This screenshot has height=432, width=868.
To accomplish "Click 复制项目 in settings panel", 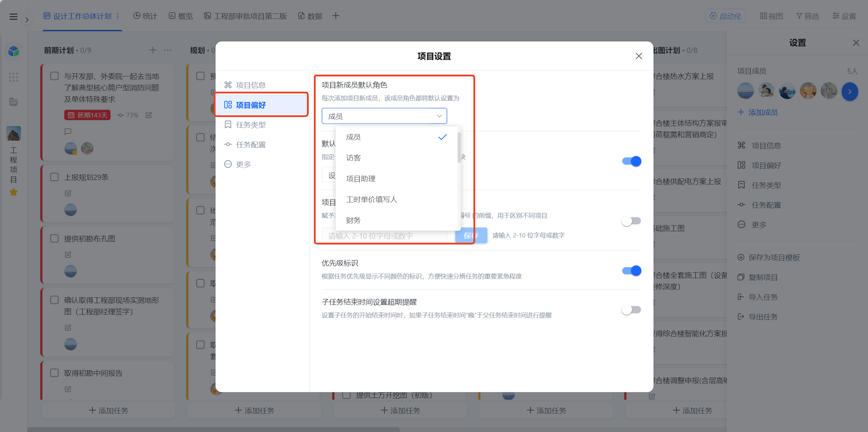I will tap(758, 277).
